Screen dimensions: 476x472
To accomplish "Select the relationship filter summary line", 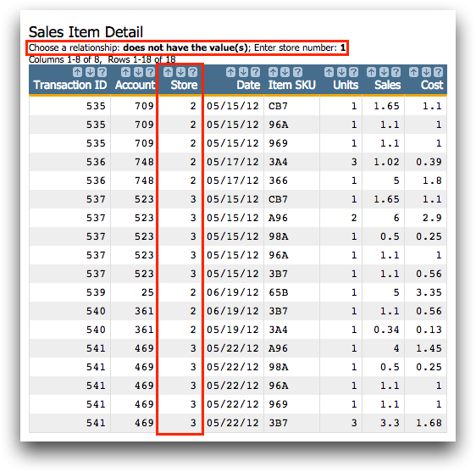I will click(x=187, y=47).
